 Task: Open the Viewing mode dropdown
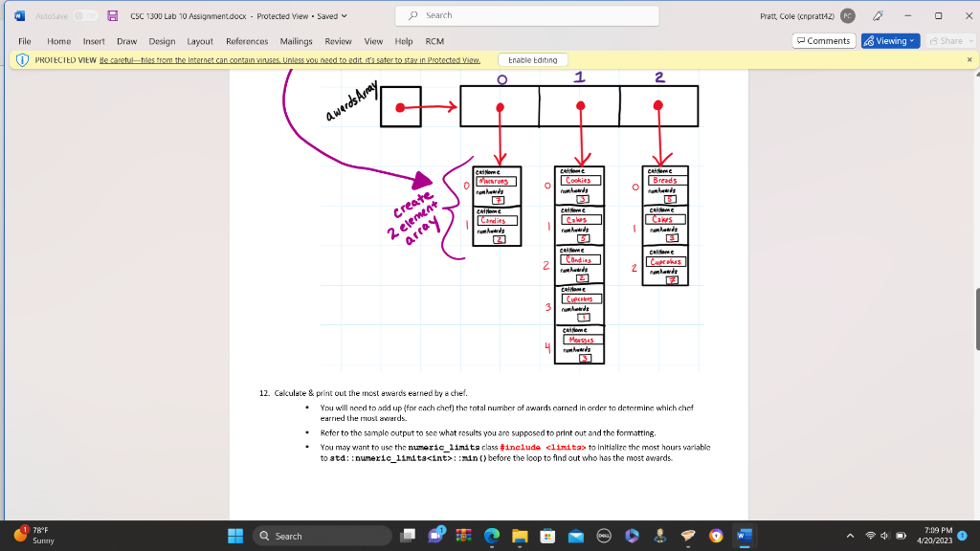click(x=888, y=41)
